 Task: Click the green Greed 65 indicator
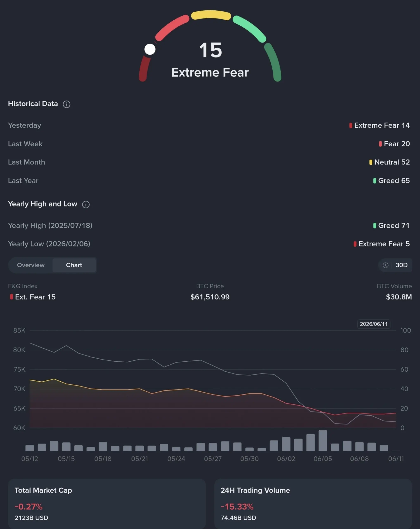tap(375, 181)
